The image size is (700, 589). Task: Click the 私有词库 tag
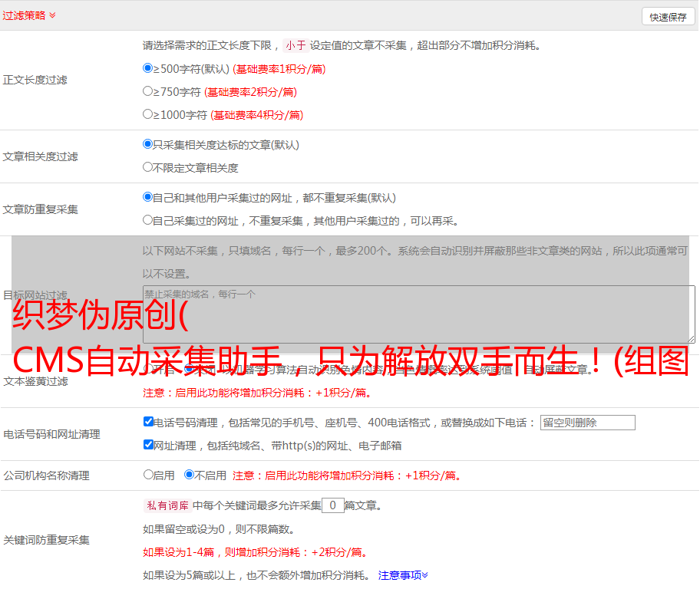click(168, 505)
